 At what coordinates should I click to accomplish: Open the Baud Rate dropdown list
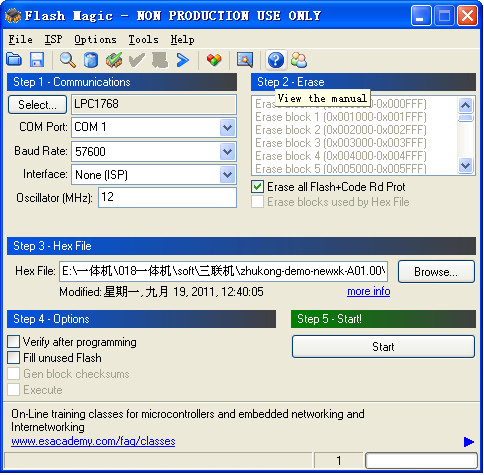tap(228, 152)
